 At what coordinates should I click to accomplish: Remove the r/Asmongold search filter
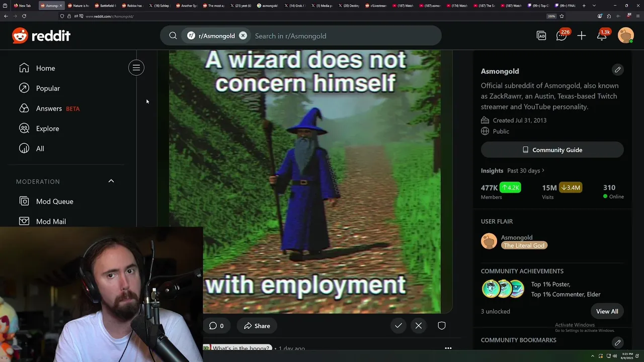(x=243, y=36)
